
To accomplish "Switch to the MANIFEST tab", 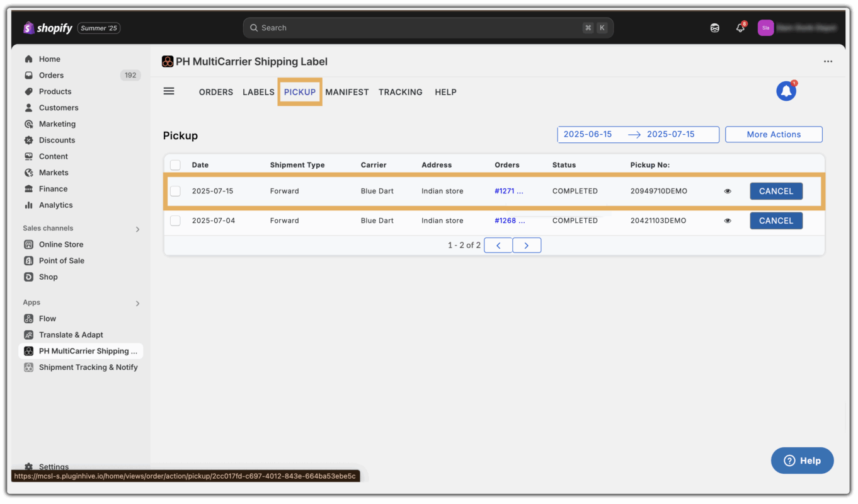I will (347, 92).
